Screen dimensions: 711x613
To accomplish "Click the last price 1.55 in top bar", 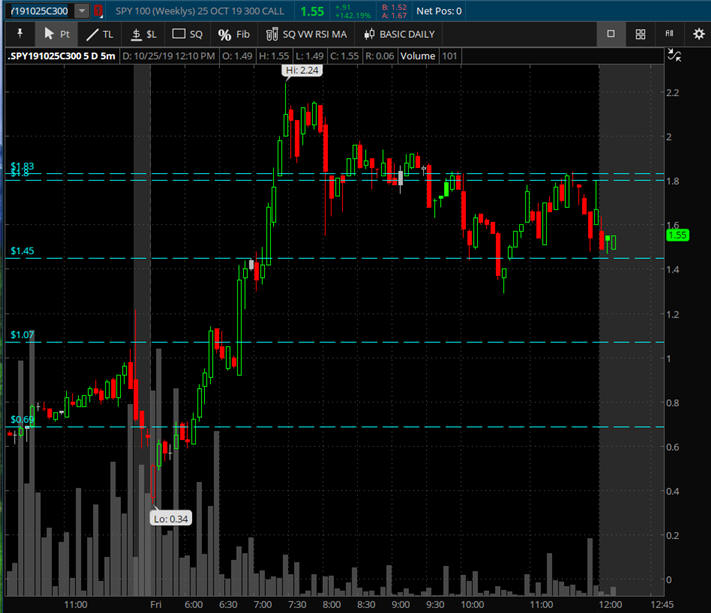I will pyautogui.click(x=312, y=11).
